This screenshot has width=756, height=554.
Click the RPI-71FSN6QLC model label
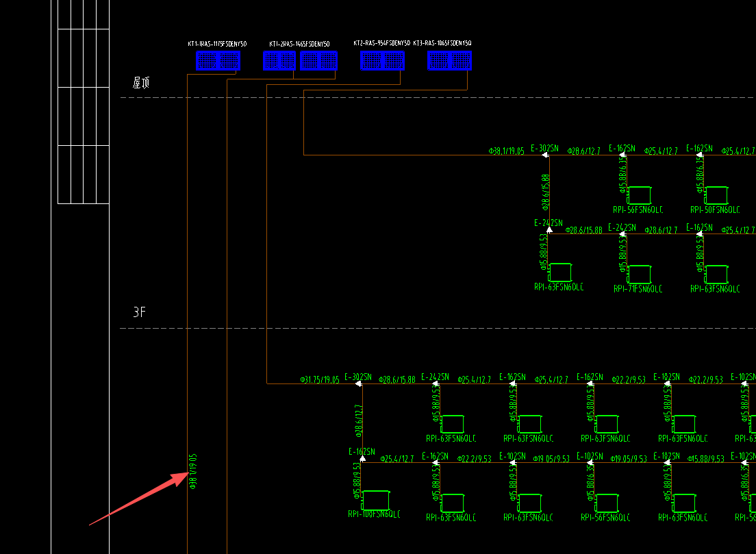tap(638, 289)
